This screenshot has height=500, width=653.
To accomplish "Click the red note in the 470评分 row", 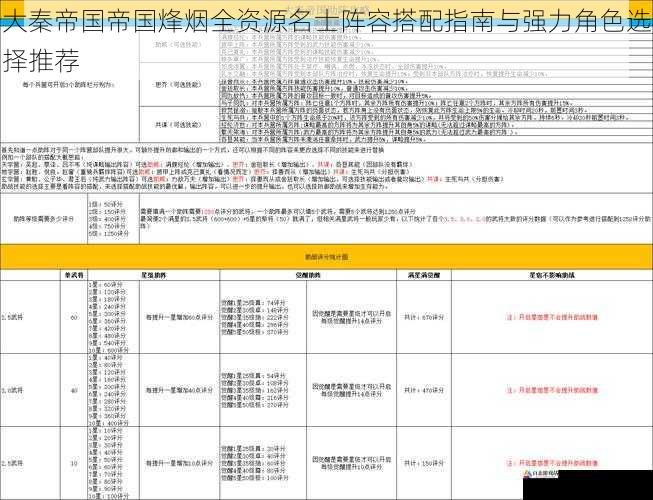I will [552, 391].
